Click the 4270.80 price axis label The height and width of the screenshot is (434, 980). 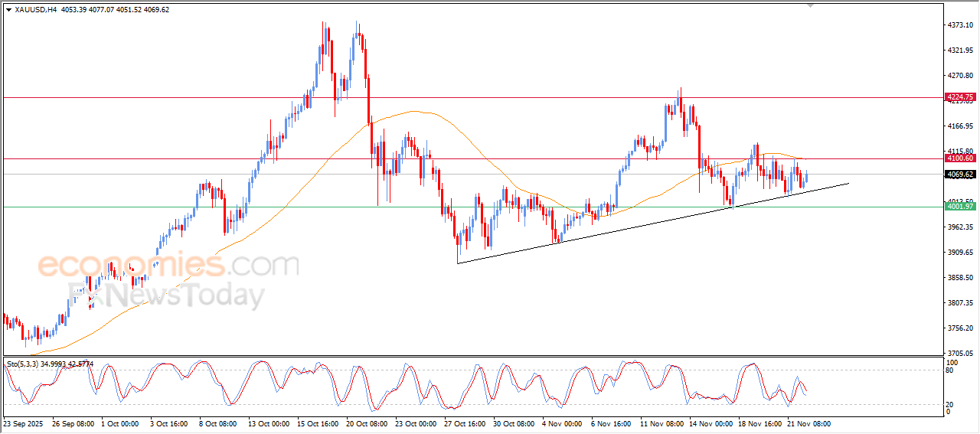coord(962,76)
